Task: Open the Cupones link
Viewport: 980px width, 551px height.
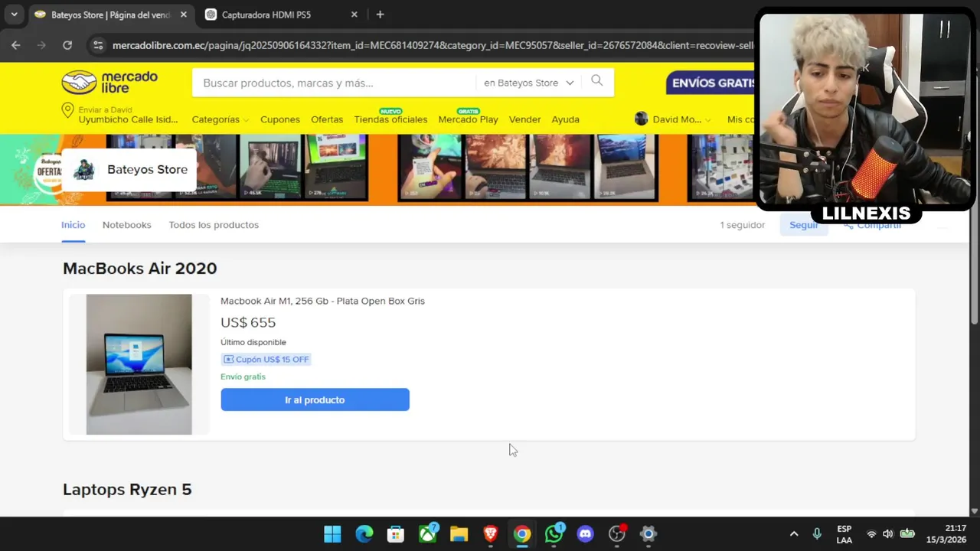Action: [280, 119]
